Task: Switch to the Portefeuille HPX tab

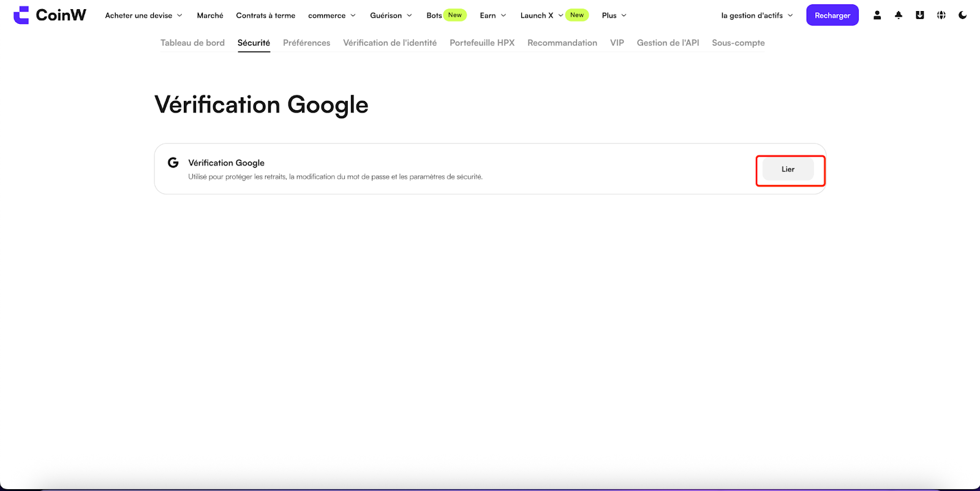Action: (x=482, y=43)
